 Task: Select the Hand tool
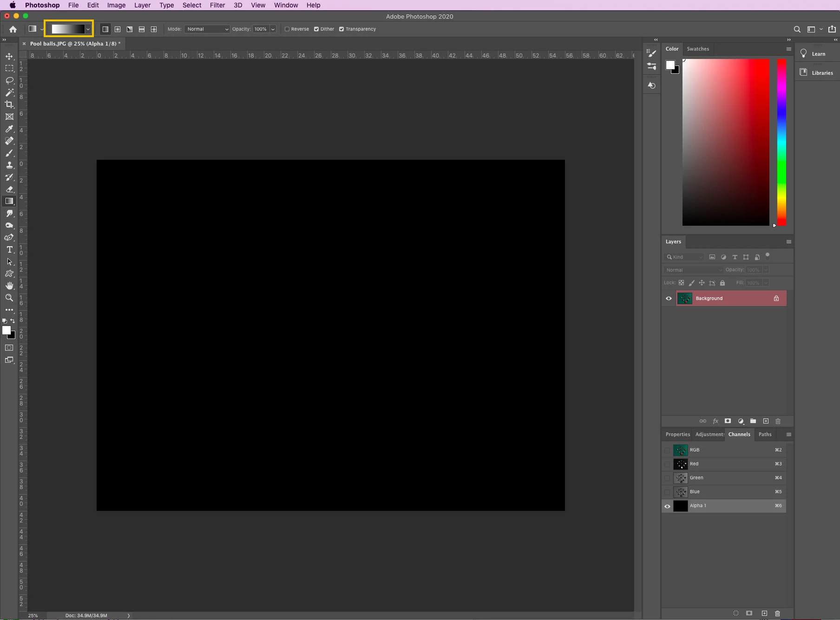tap(9, 286)
